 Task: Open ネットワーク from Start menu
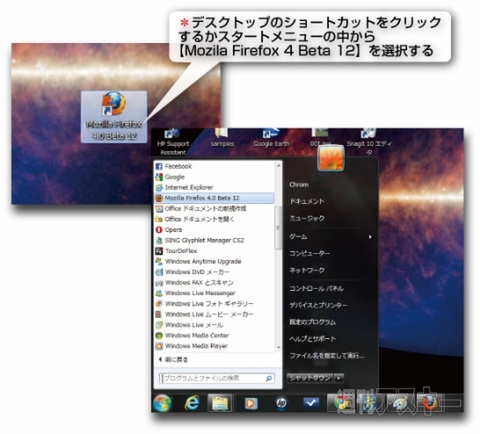(x=307, y=270)
